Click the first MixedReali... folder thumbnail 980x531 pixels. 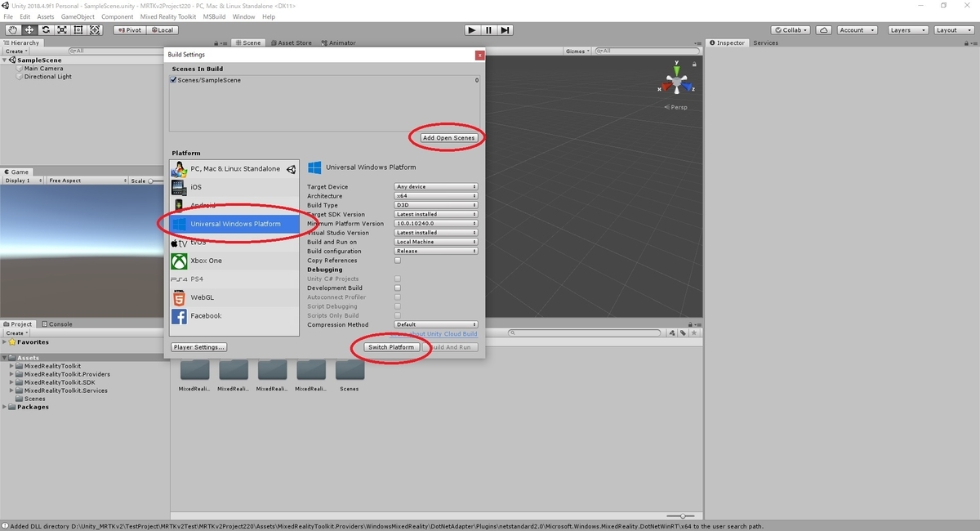(194, 369)
